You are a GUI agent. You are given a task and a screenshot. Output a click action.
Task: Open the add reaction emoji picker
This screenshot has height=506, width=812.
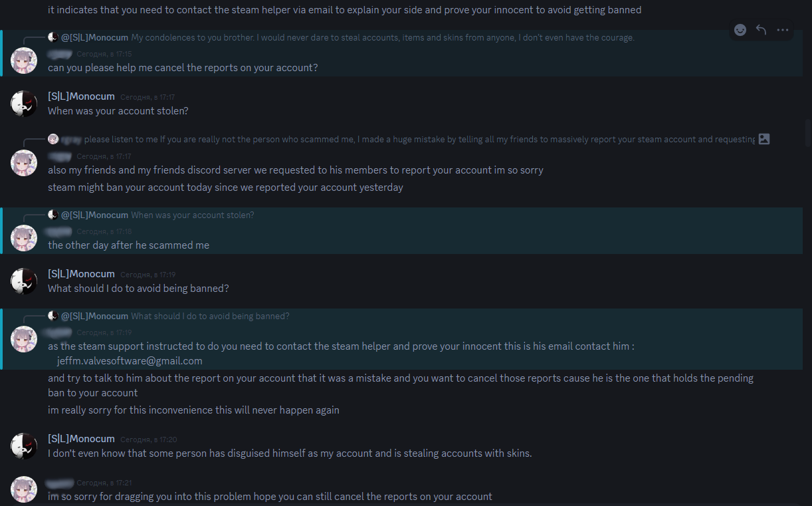point(740,30)
